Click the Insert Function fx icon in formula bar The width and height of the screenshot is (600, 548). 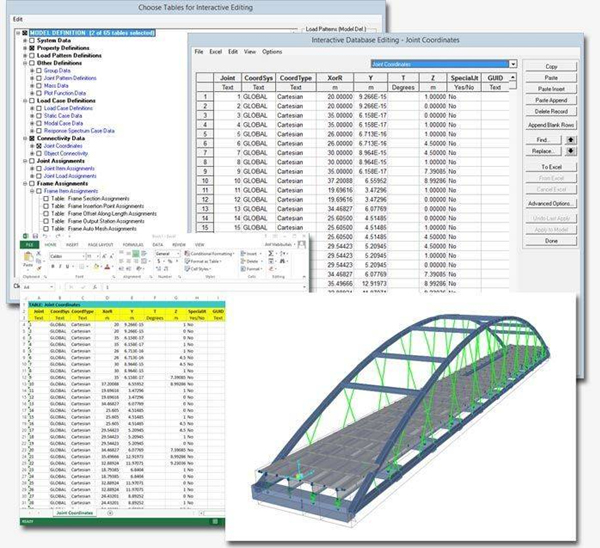(x=95, y=287)
